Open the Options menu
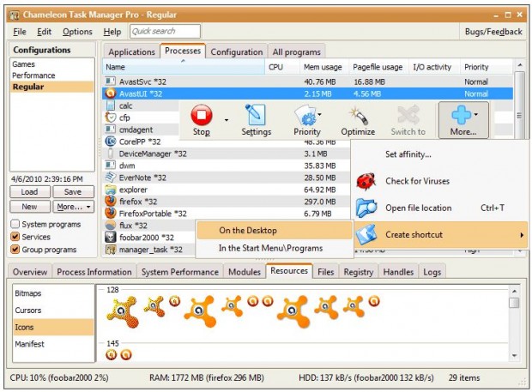532x392 pixels. tap(77, 32)
